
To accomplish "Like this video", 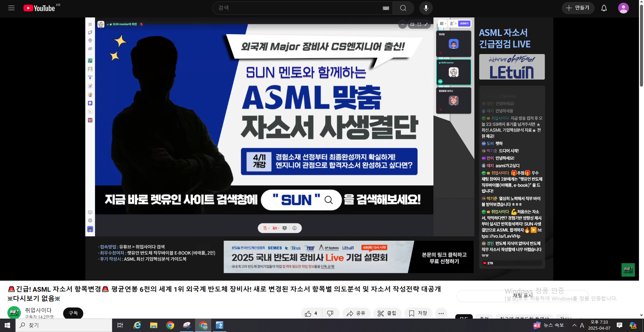I will pos(311,313).
